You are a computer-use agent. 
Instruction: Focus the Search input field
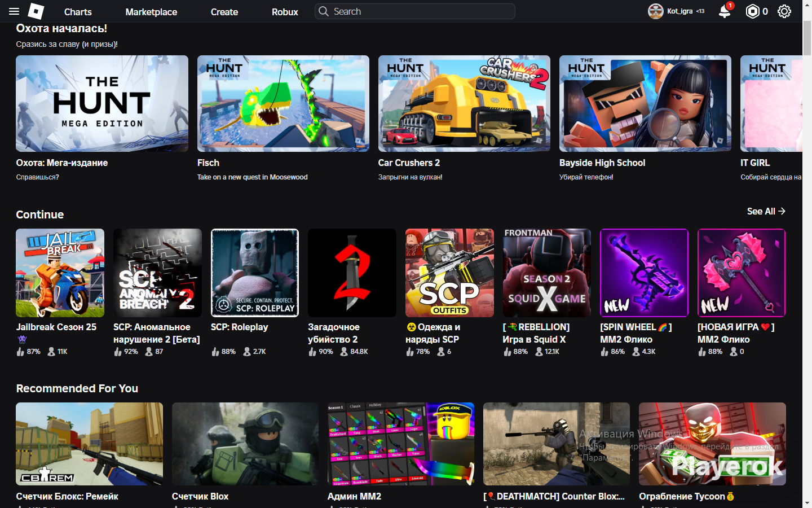(415, 11)
